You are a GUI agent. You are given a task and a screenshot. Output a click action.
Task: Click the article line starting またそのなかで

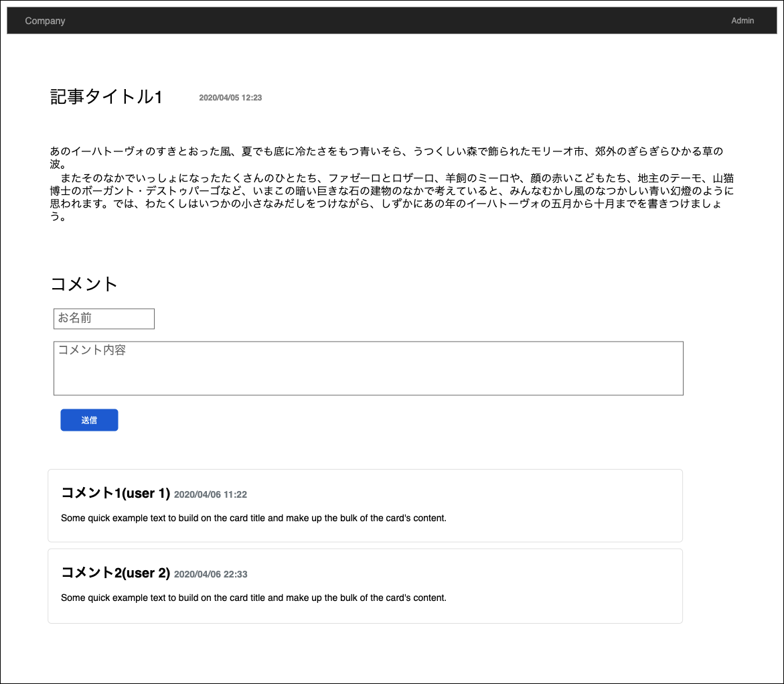pos(392,197)
